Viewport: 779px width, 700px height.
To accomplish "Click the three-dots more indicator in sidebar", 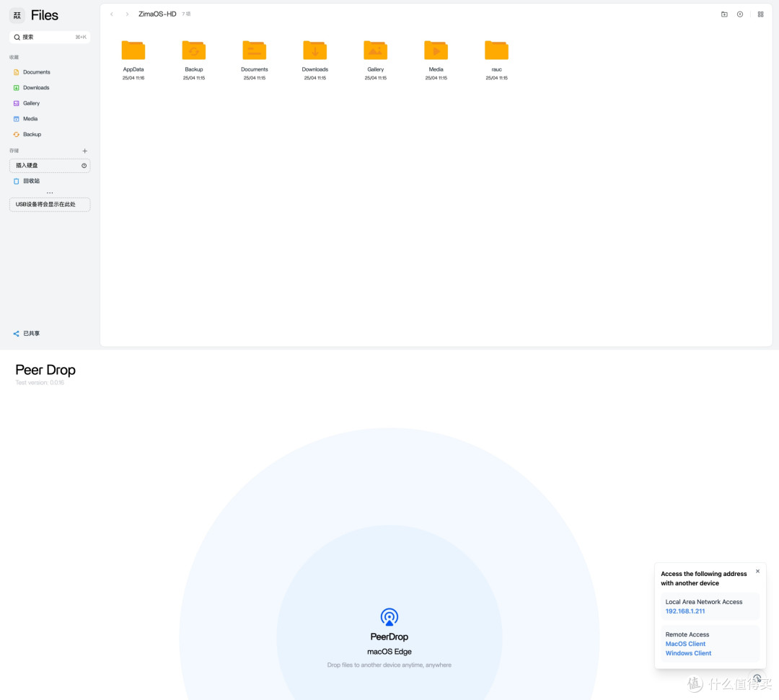I will point(50,192).
